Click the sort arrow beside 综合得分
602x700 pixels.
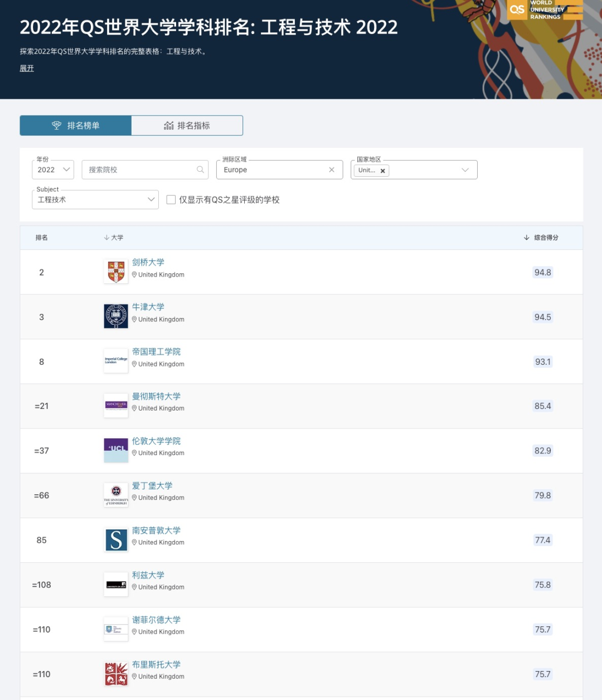click(526, 238)
